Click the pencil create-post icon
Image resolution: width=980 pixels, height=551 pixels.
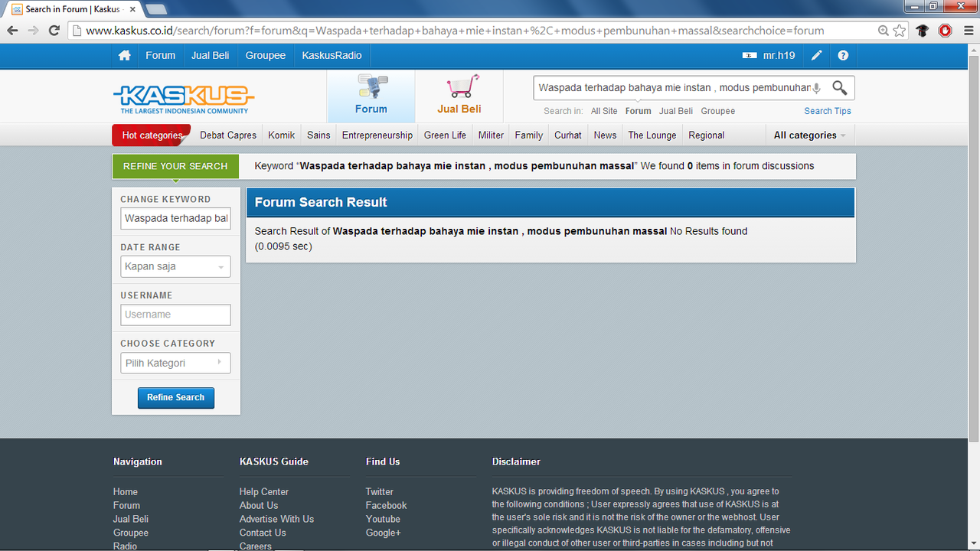click(x=817, y=56)
